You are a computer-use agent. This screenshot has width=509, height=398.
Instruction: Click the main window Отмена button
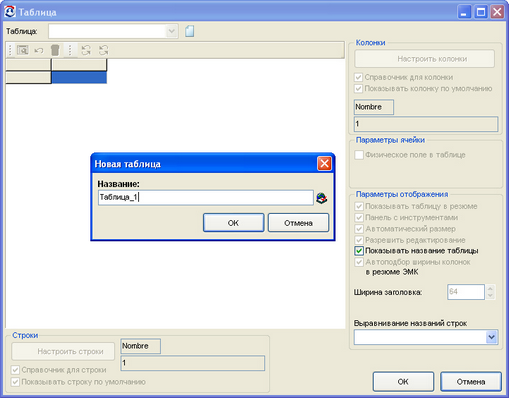(x=471, y=382)
